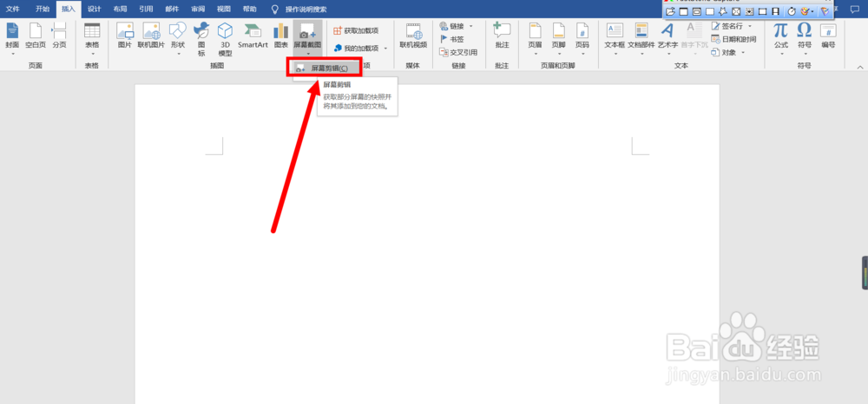Switch to the 布局 layout tab
The width and height of the screenshot is (868, 404).
click(120, 10)
